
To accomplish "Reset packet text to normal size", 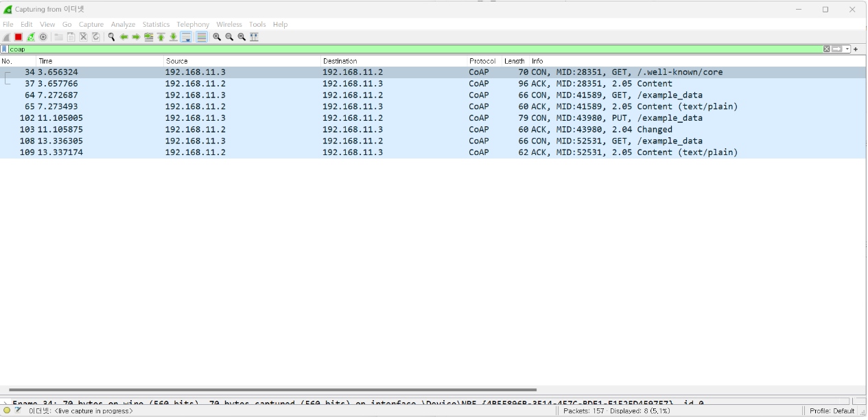I will pos(242,37).
